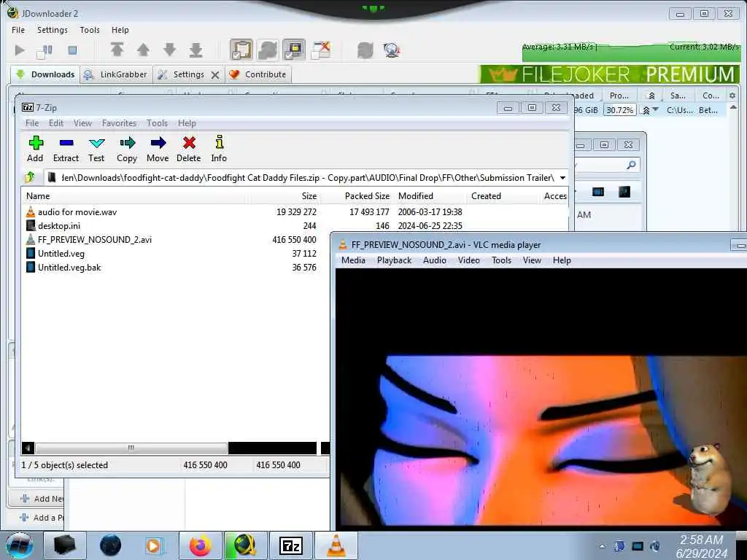
Task: Select audio for movie.wav file
Action: (77, 212)
